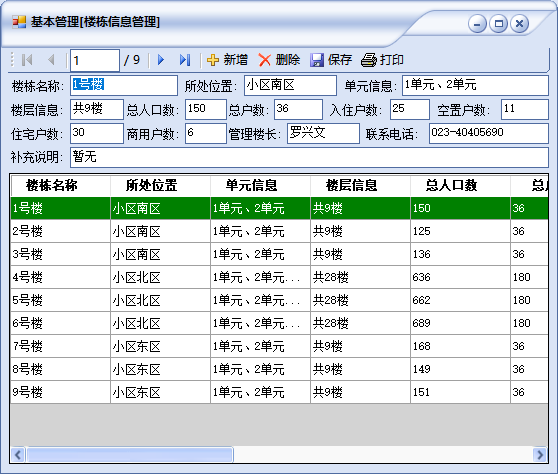The image size is (558, 474).
Task: Click the previous record arrow
Action: 51,60
